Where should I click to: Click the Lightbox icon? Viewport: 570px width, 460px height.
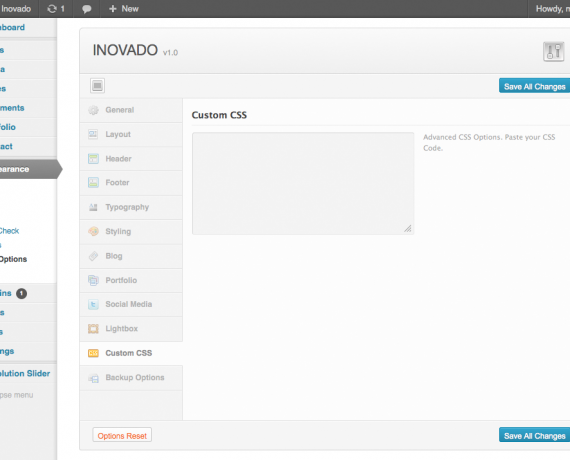click(x=93, y=329)
